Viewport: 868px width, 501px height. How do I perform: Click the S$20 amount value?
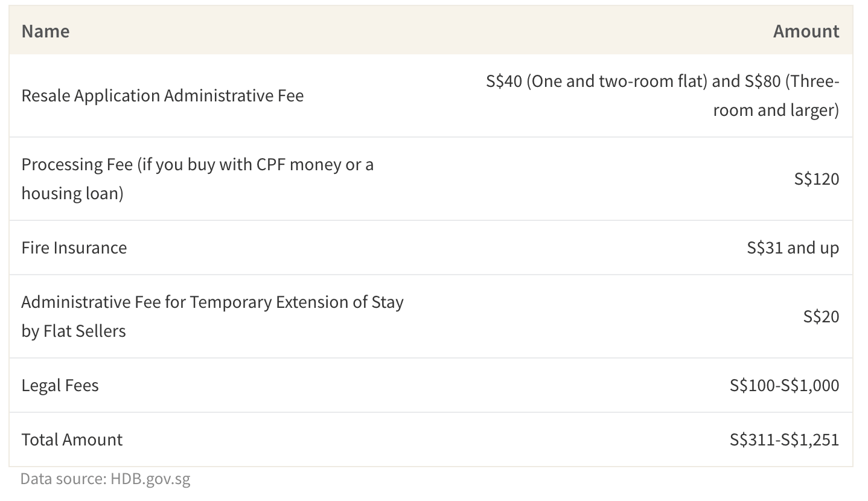[821, 316]
